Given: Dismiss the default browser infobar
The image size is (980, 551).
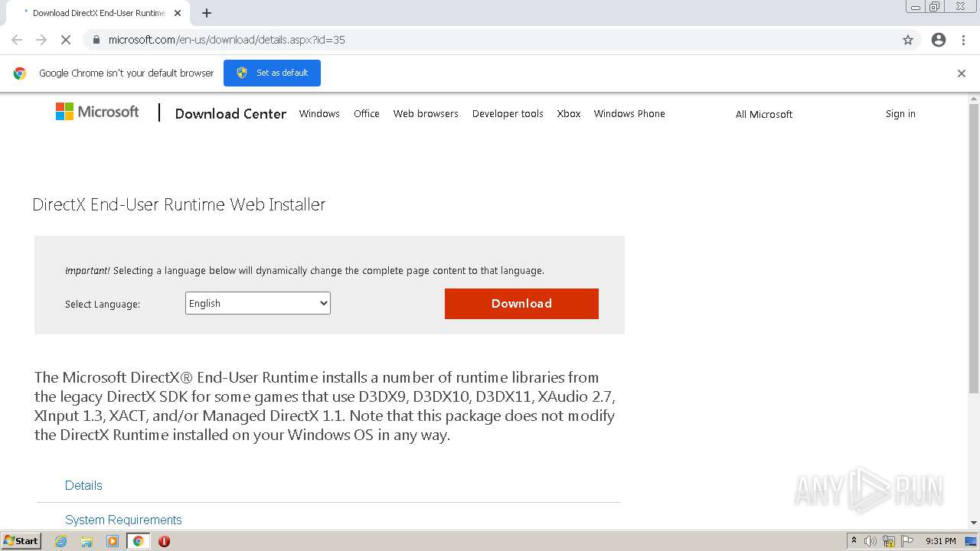Looking at the screenshot, I should tap(962, 73).
